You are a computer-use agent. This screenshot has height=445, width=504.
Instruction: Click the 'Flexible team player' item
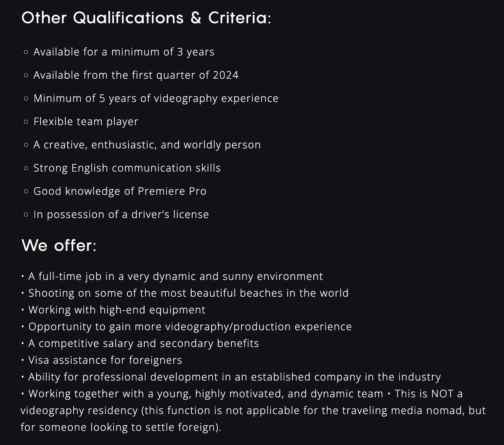tap(86, 122)
